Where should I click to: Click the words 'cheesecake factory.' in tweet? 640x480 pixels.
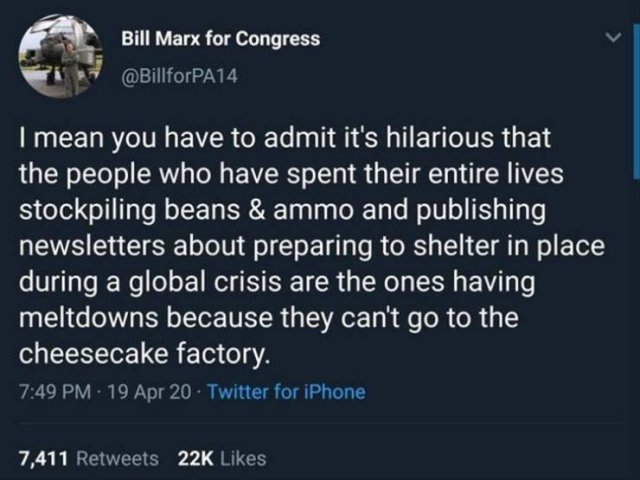[144, 353]
